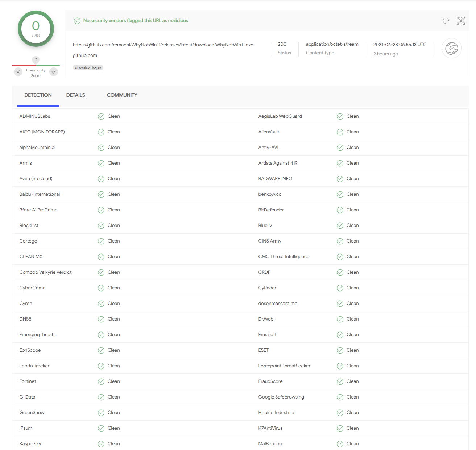Click the 0 / 88 detection score circle
The image size is (476, 450).
[36, 29]
